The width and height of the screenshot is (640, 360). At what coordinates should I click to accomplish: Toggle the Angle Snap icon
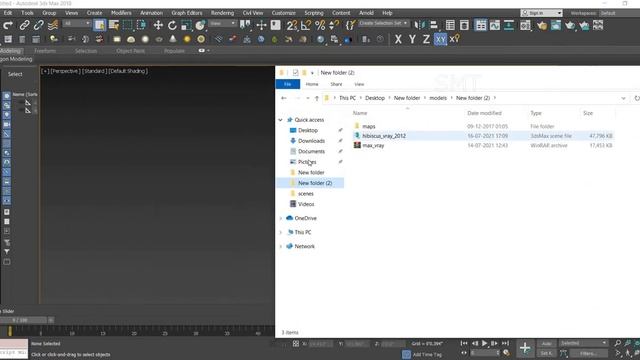[x=306, y=25]
